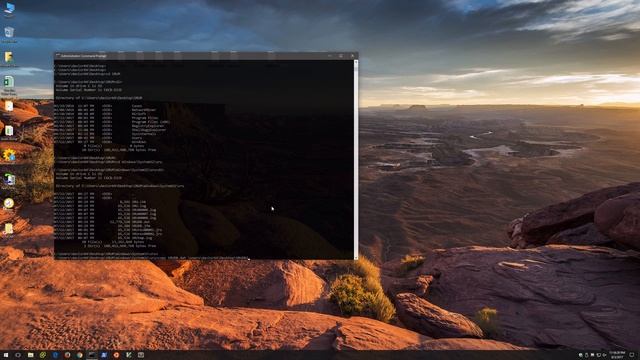The width and height of the screenshot is (640, 360).
Task: Select the sunflower desktop icon
Action: click(x=9, y=155)
